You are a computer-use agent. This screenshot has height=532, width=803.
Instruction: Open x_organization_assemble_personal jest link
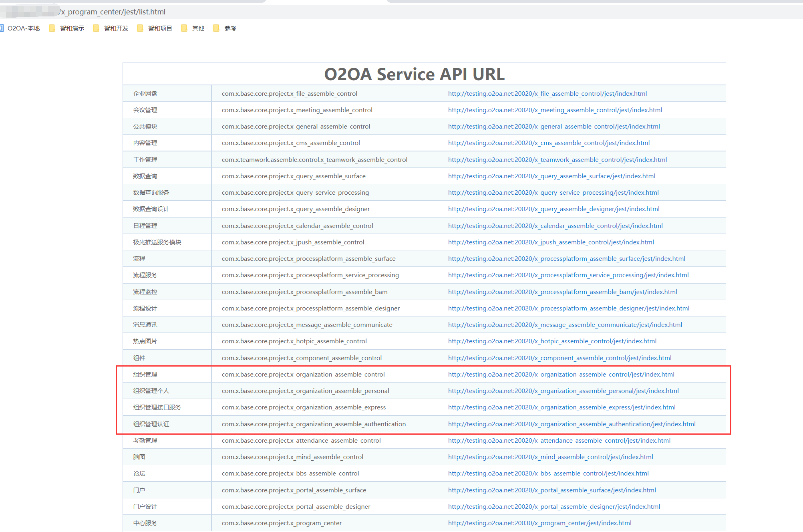click(563, 391)
